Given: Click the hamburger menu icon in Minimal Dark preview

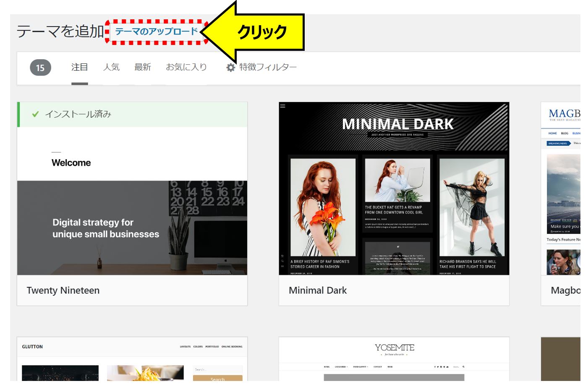Looking at the screenshot, I should tap(283, 106).
